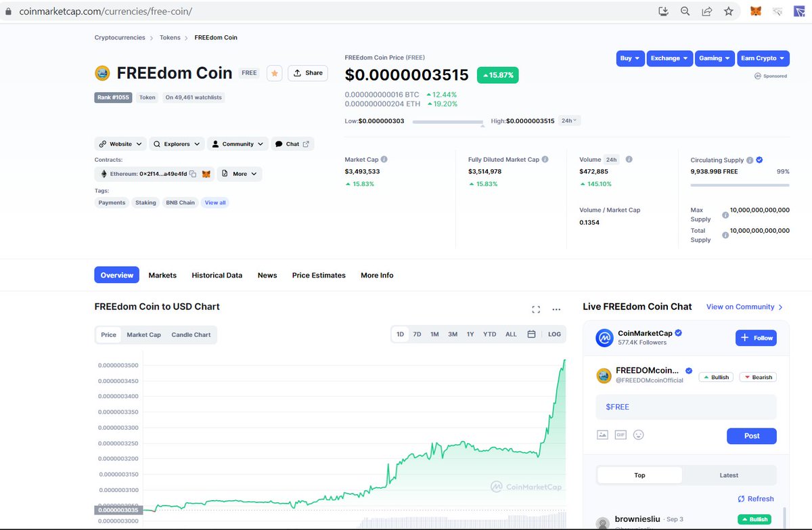This screenshot has width=812, height=530.
Task: Select the ALL chart range
Action: pyautogui.click(x=511, y=334)
